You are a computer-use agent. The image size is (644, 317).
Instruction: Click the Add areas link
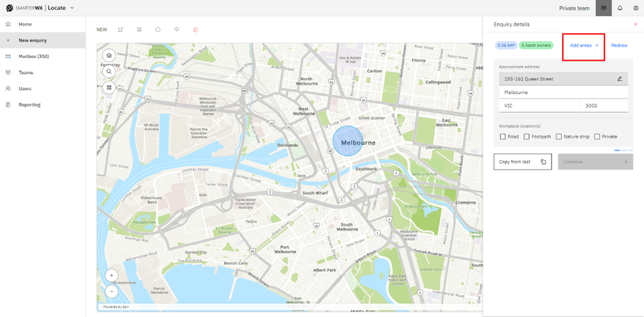pos(583,46)
